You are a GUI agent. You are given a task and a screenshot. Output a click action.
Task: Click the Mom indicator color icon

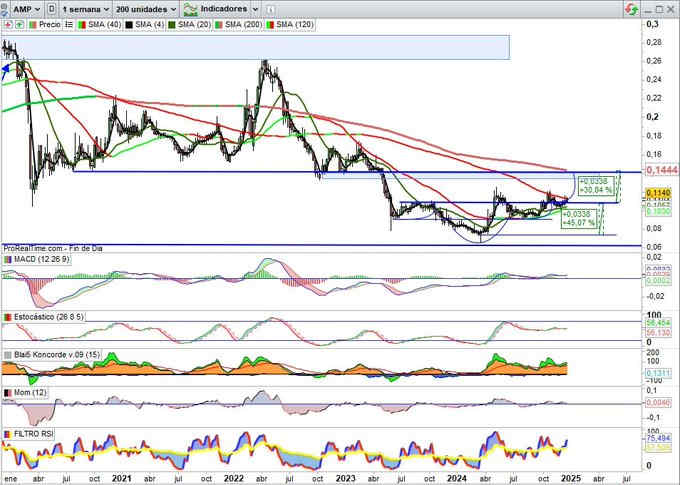point(8,392)
